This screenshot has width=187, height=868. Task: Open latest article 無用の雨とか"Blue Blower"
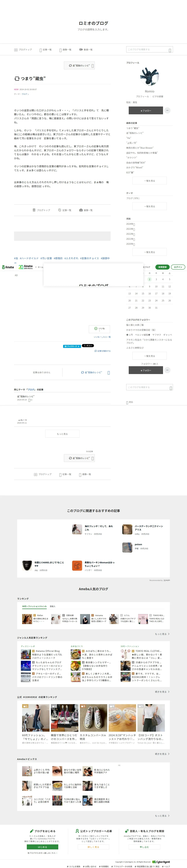tap(140, 148)
